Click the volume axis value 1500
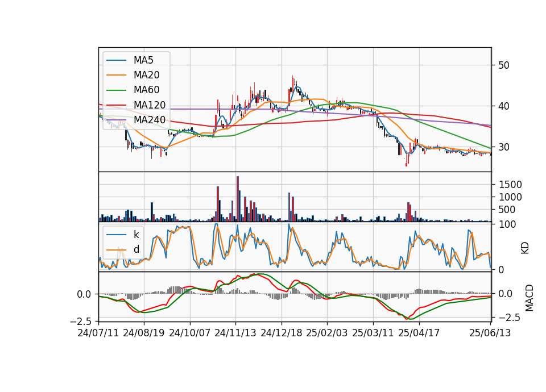Screen dimensions: 546x392 click(x=510, y=185)
